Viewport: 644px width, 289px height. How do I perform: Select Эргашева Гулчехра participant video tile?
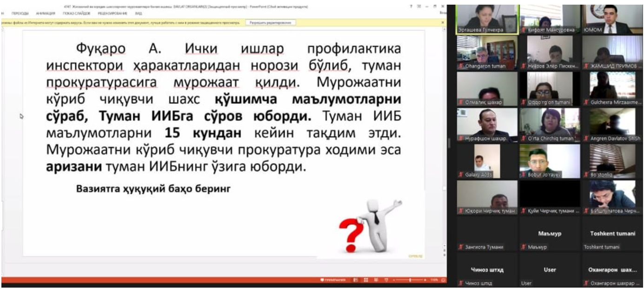(x=487, y=19)
